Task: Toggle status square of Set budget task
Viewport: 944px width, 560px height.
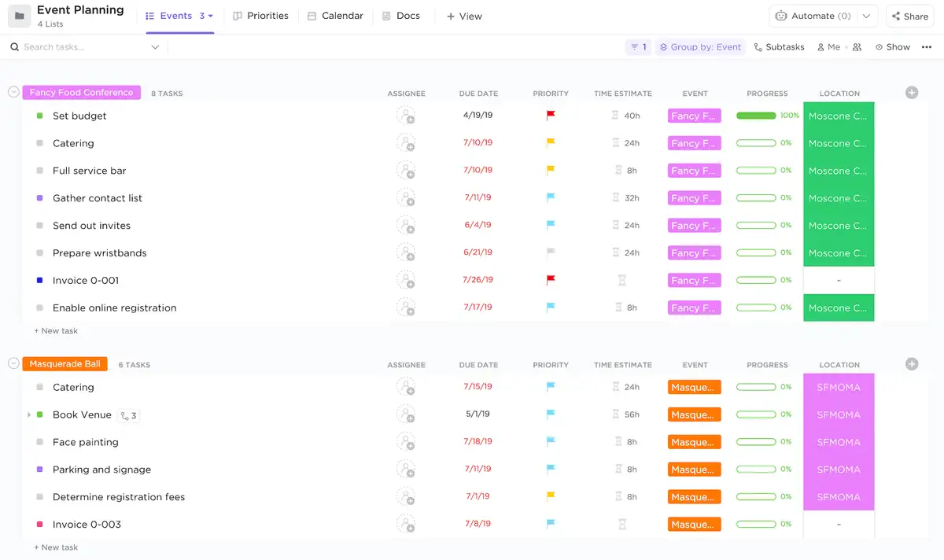Action: pyautogui.click(x=39, y=116)
